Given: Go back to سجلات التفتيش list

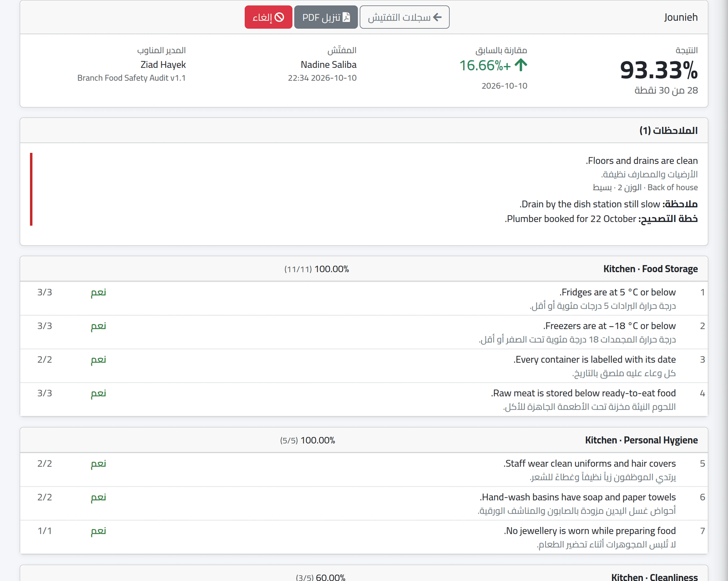Looking at the screenshot, I should click(x=404, y=17).
